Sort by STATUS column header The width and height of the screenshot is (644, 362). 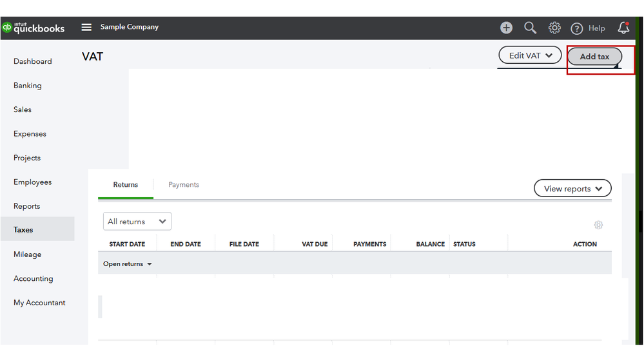465,243
